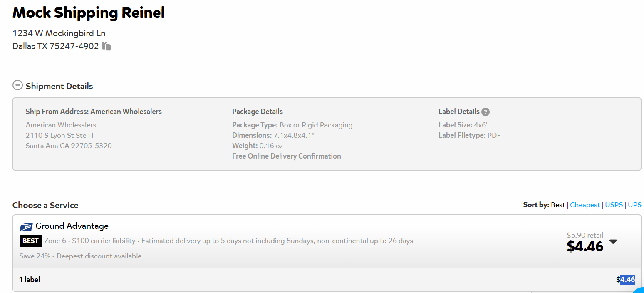Screen dimensions: 644x293
Task: Filter services by UPS
Action: [x=634, y=205]
